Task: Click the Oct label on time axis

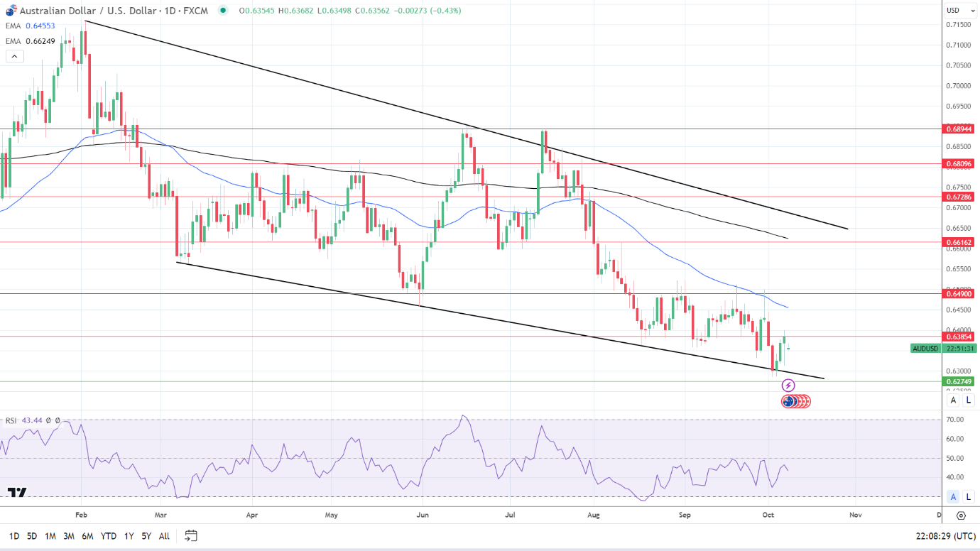Action: (x=767, y=515)
